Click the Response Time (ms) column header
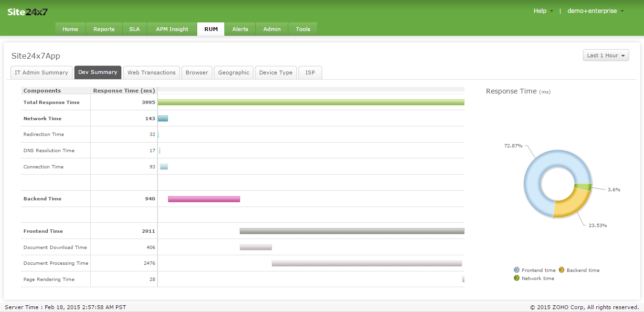The image size is (644, 312). 124,91
